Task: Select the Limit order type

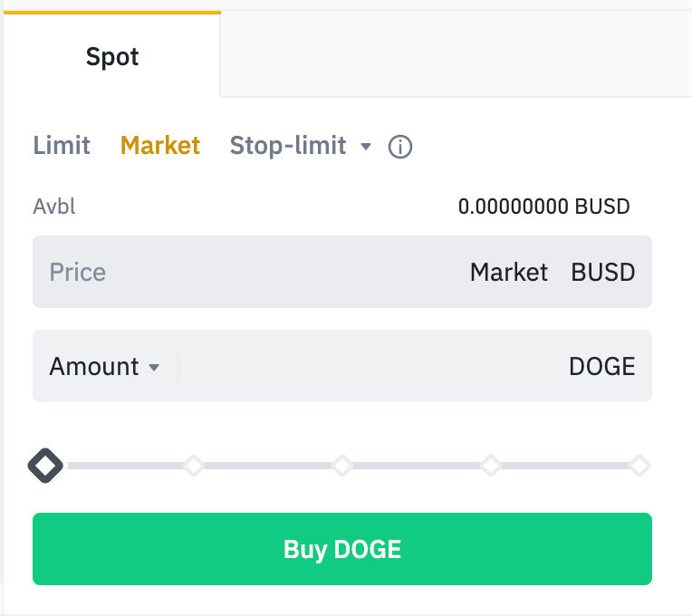Action: pos(62,145)
